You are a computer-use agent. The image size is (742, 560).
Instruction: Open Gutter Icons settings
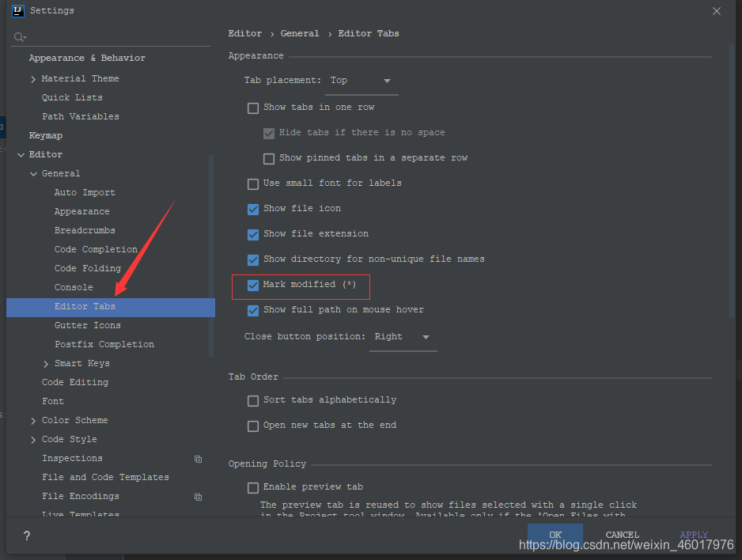(x=88, y=325)
